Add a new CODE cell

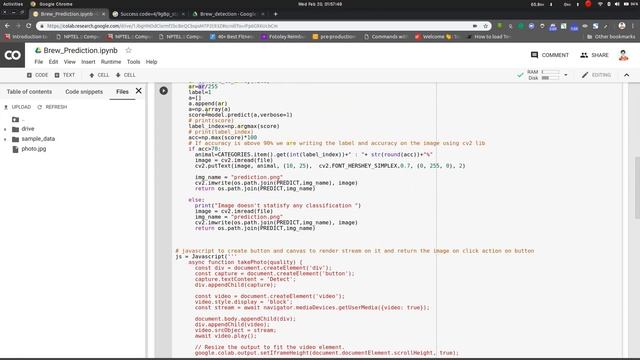click(x=37, y=75)
